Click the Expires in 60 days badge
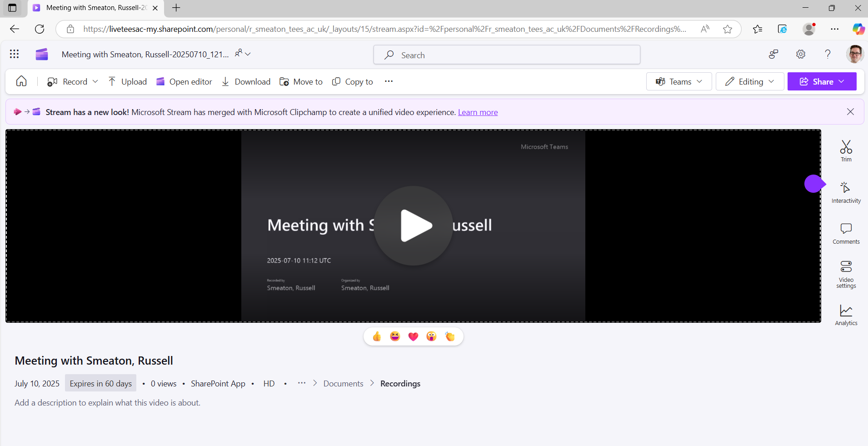Image resolution: width=868 pixels, height=446 pixels. coord(100,384)
